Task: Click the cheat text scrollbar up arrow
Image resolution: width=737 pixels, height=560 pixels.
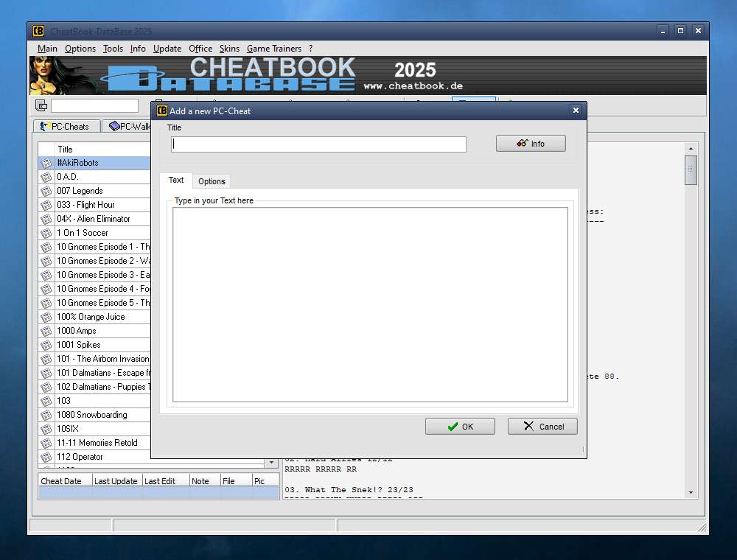Action: point(691,148)
